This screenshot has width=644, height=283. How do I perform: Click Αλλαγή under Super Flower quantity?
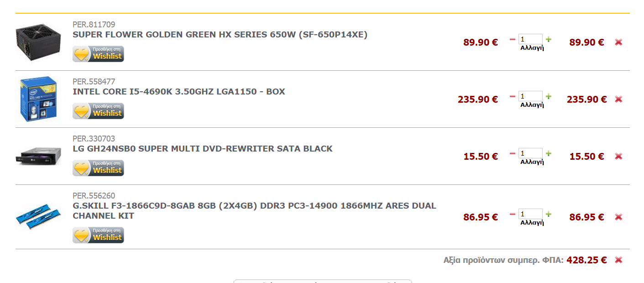pyautogui.click(x=532, y=48)
